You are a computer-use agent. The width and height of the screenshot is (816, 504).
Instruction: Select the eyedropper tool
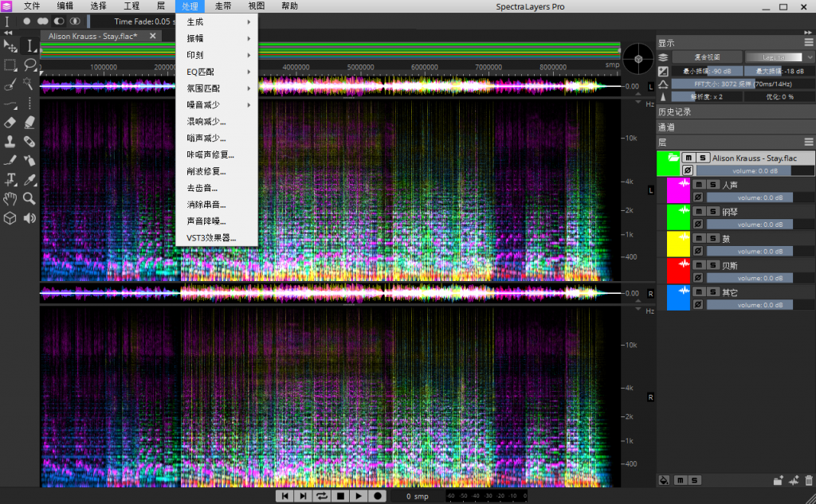pyautogui.click(x=29, y=179)
